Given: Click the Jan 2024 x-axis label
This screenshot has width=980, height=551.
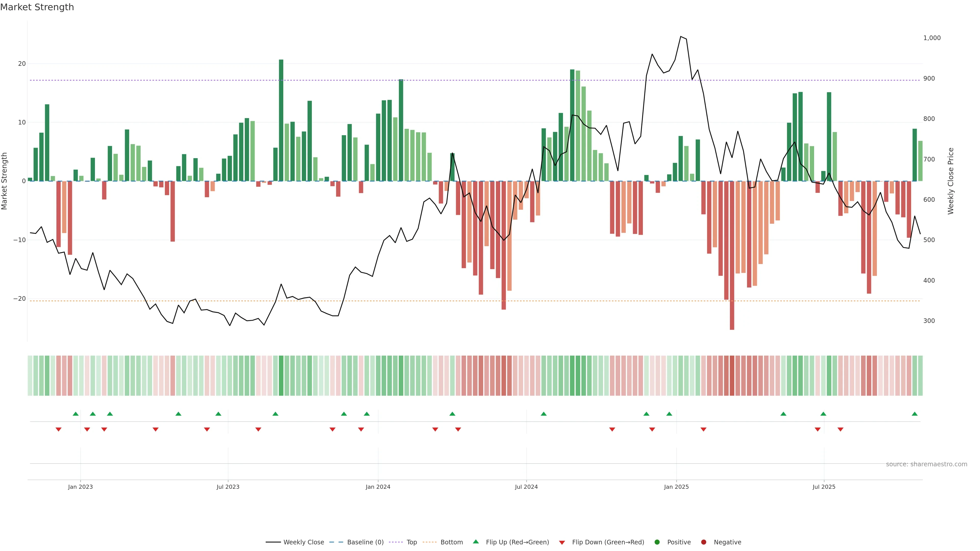Looking at the screenshot, I should 378,487.
